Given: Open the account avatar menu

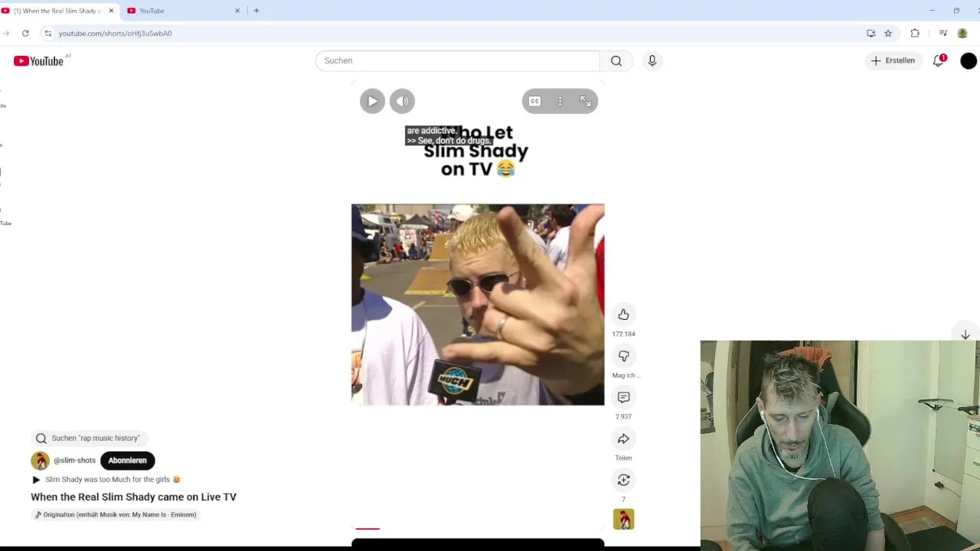Looking at the screenshot, I should (969, 61).
